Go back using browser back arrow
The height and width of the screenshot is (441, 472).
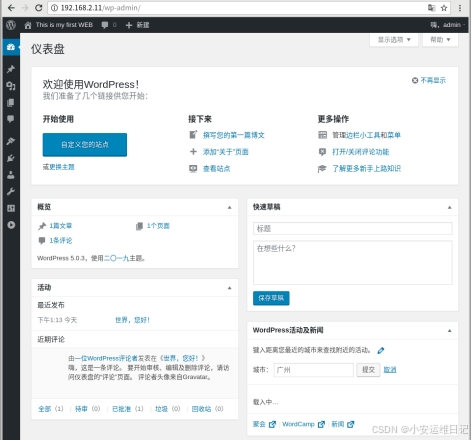coord(11,8)
